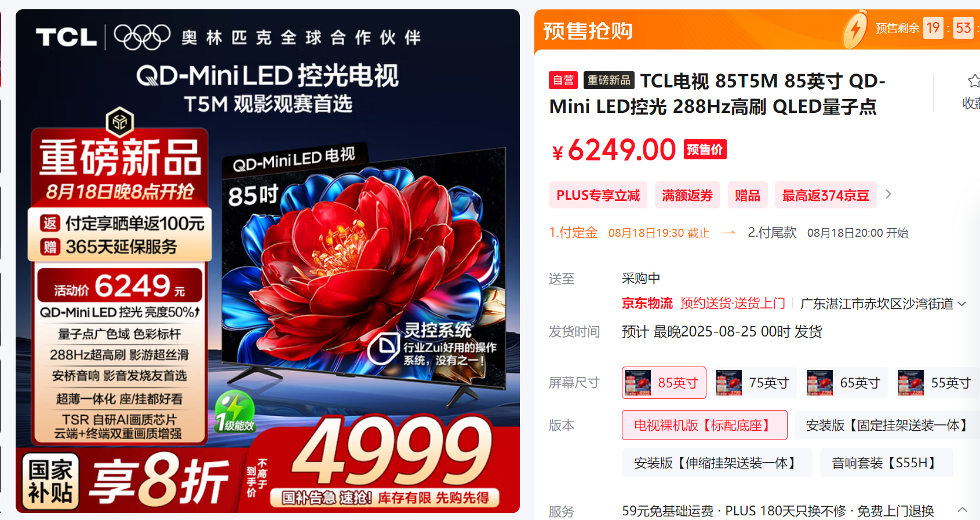Screen dimensions: 980x520
Task: Click the lightning bolt presale icon
Action: point(855,29)
